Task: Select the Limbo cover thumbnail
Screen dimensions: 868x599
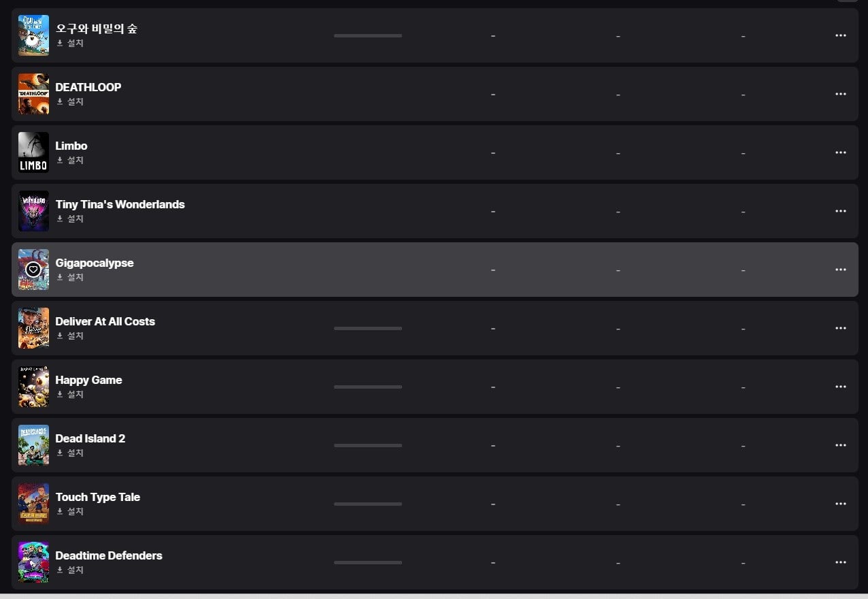Action: coord(33,152)
